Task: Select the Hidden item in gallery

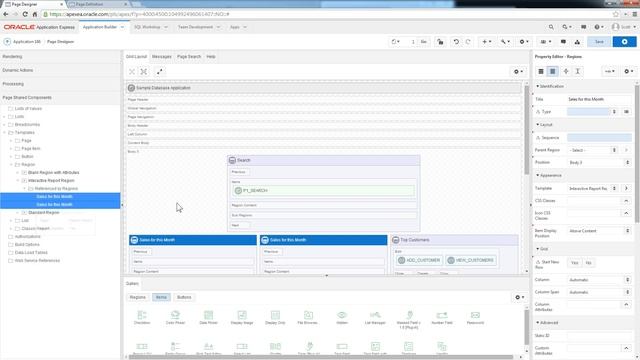Action: (342, 318)
